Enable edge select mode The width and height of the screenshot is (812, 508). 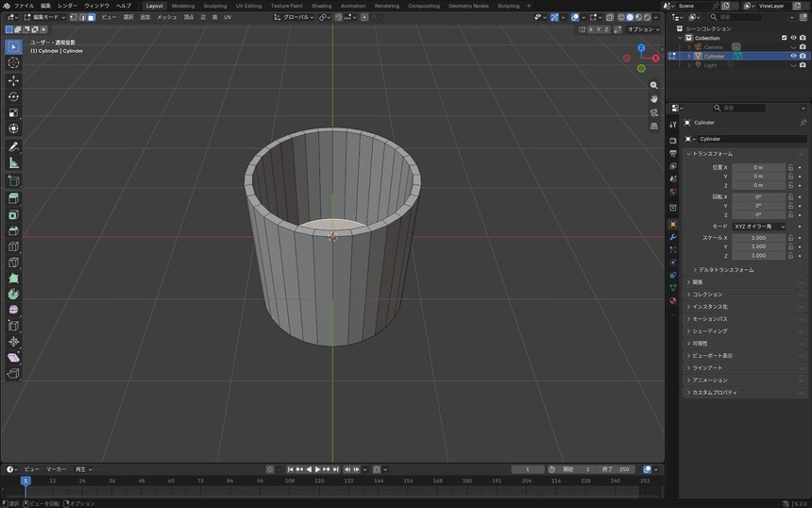tap(82, 17)
